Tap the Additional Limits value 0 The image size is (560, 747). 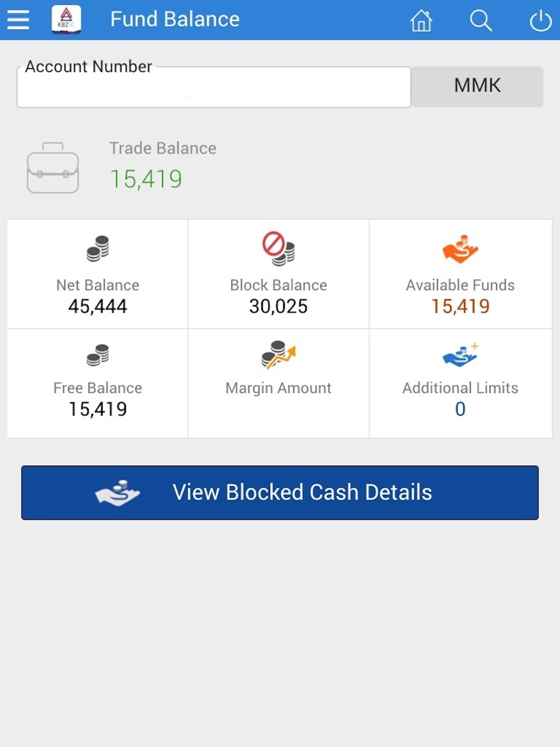click(x=460, y=409)
